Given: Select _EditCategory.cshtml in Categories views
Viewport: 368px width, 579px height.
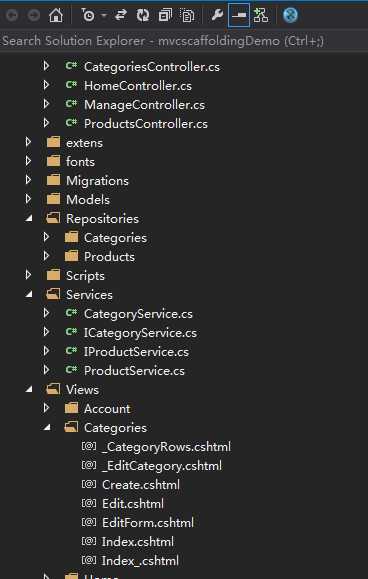Looking at the screenshot, I should pos(162,466).
